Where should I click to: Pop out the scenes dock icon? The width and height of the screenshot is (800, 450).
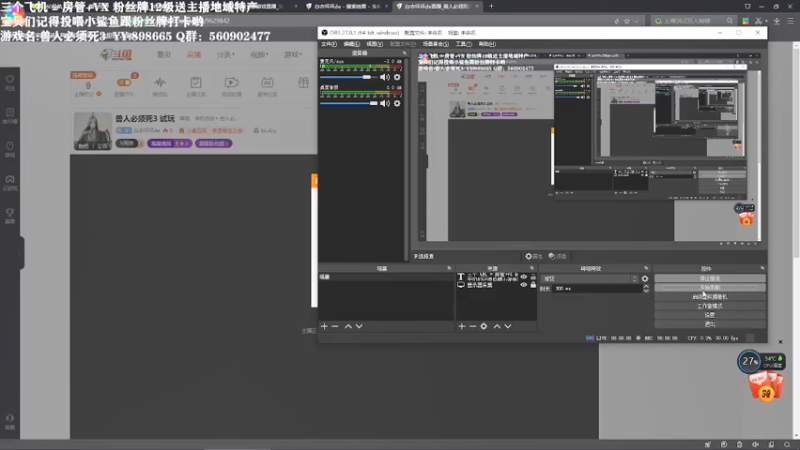pos(449,268)
